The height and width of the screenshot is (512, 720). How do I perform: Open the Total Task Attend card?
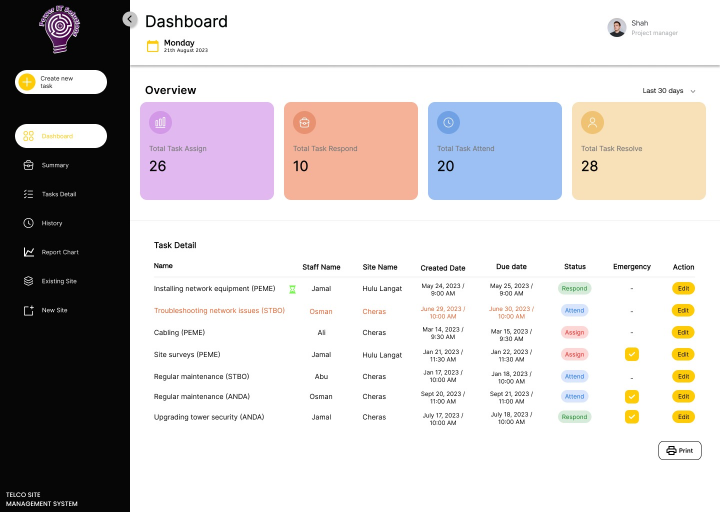[495, 151]
